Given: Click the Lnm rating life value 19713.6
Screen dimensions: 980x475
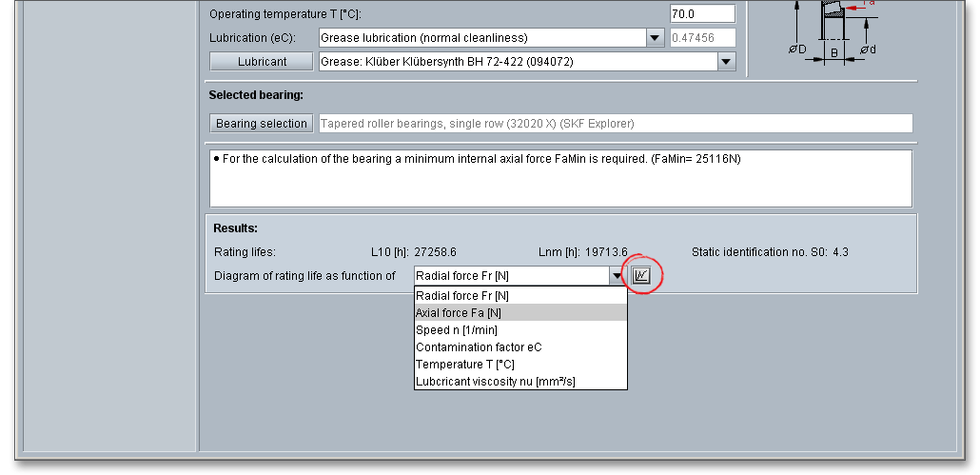Looking at the screenshot, I should coord(606,252).
